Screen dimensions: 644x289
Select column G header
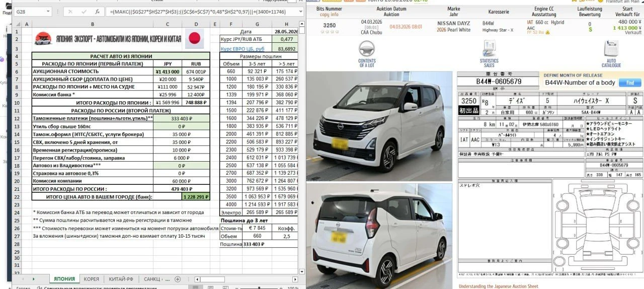[x=257, y=24]
